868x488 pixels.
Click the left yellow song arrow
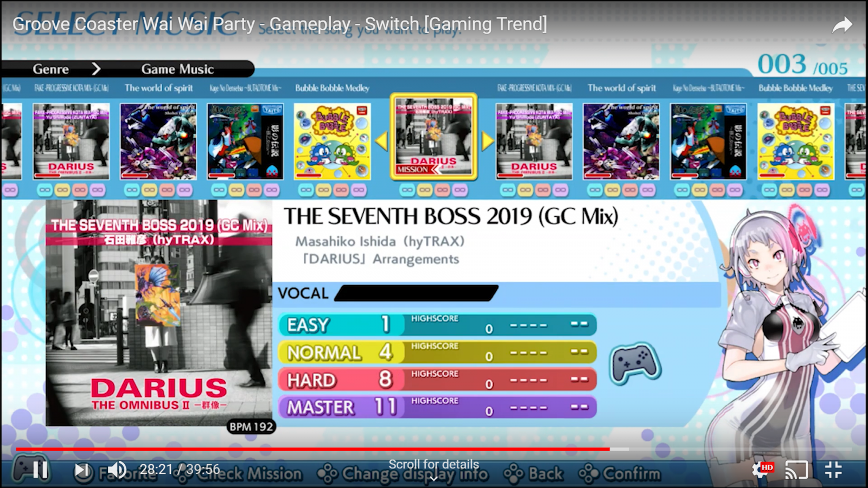pos(381,141)
